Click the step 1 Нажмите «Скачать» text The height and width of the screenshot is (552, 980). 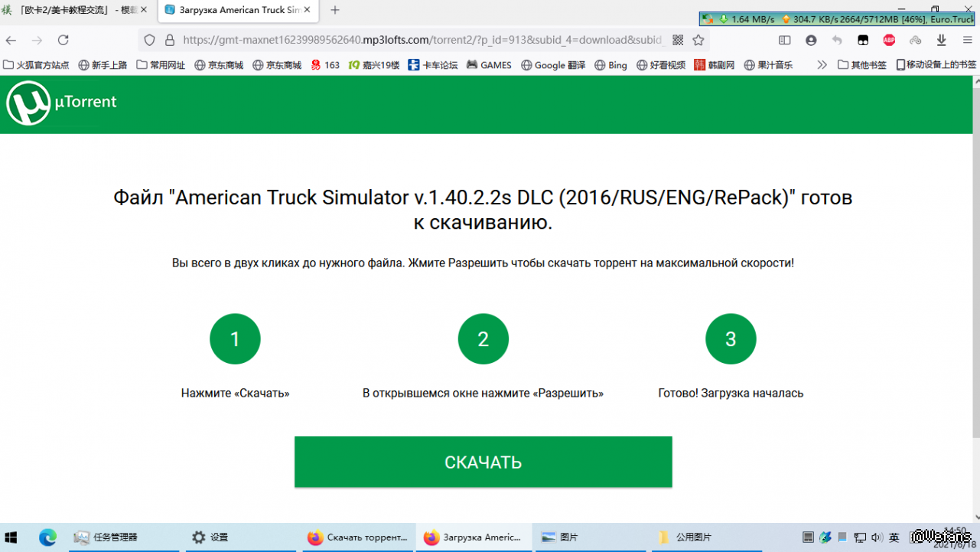point(235,394)
